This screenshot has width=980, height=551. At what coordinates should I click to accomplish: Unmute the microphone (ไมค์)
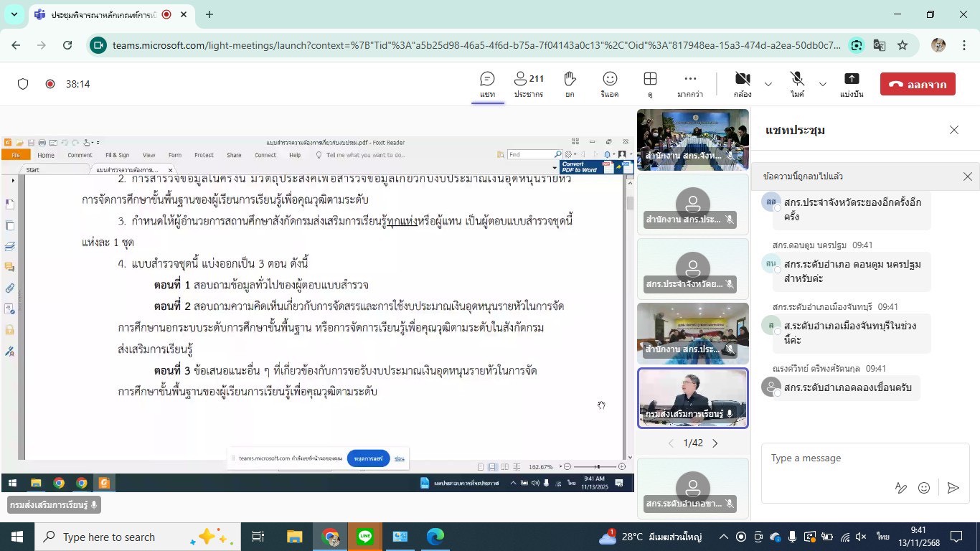(797, 84)
